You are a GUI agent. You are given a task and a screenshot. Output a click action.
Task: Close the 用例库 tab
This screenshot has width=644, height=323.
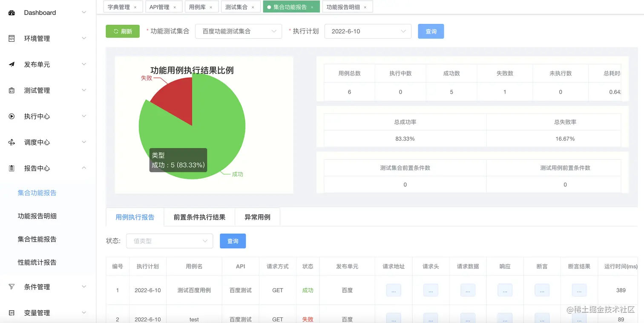pyautogui.click(x=211, y=7)
